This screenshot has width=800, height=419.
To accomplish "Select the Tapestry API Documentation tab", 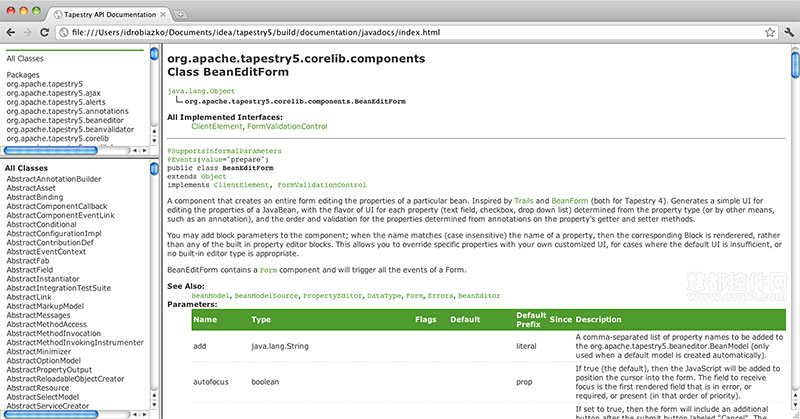I will [x=109, y=14].
